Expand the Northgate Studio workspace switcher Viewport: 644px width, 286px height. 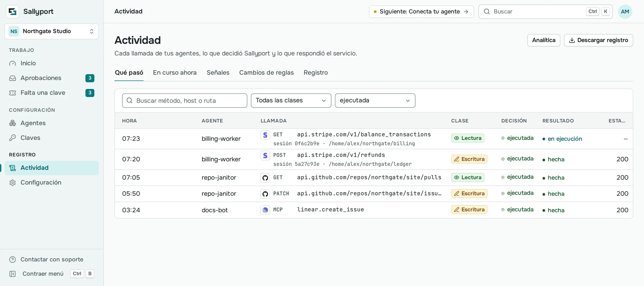[52, 31]
